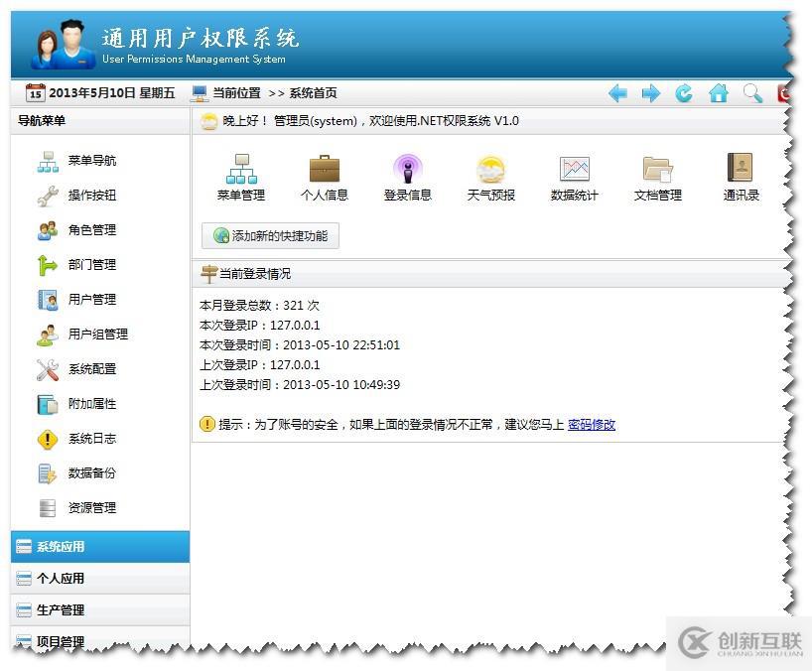Click the 通用用户权限系统 title logo
Image resolution: width=812 pixels, height=671 pixels.
[x=201, y=39]
